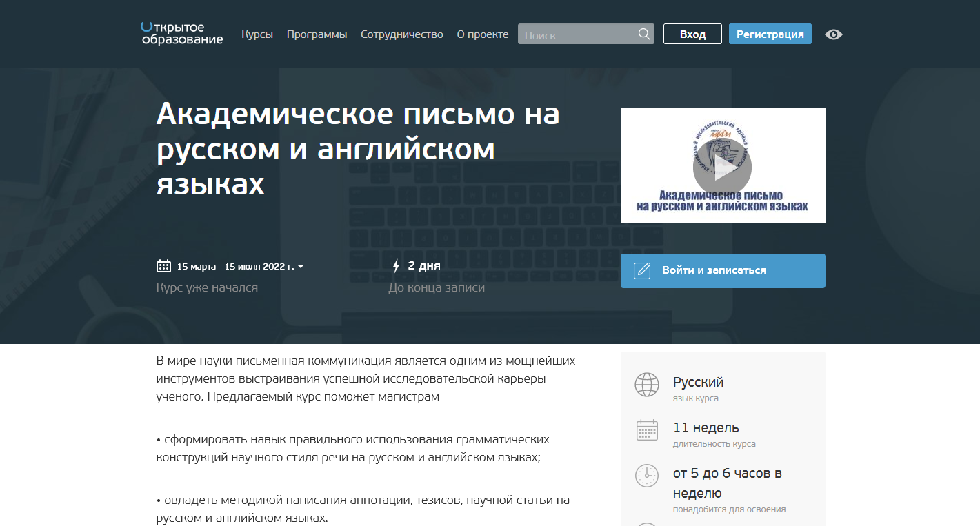The width and height of the screenshot is (980, 526).
Task: Select Сотрудничество in the navigation
Action: click(401, 33)
